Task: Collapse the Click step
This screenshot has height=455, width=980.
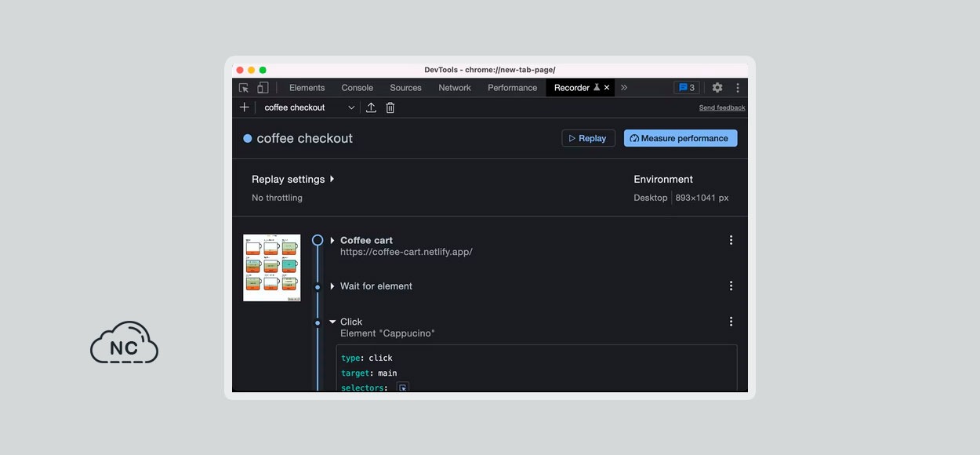Action: click(x=332, y=322)
